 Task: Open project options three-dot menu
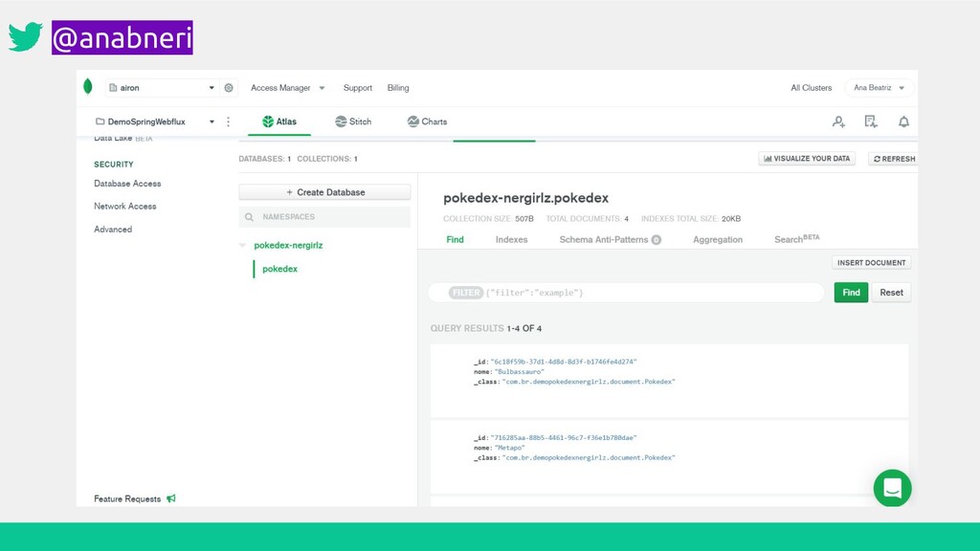(x=228, y=121)
